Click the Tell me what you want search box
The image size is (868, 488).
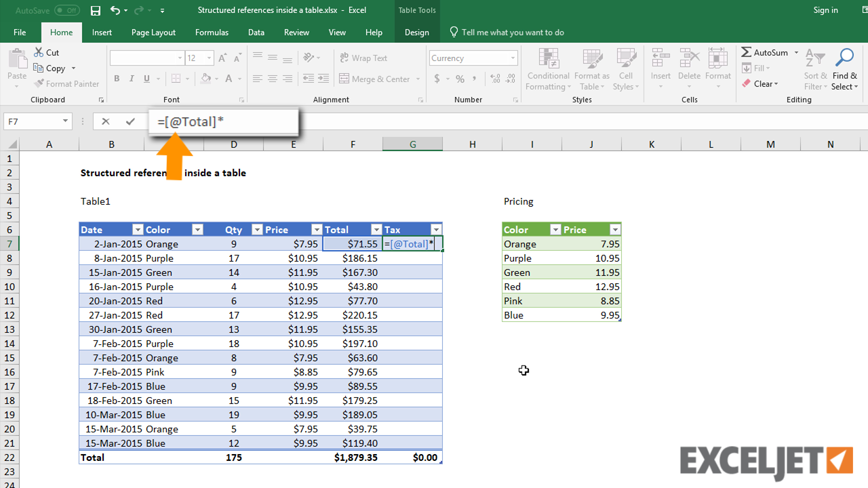tap(512, 33)
